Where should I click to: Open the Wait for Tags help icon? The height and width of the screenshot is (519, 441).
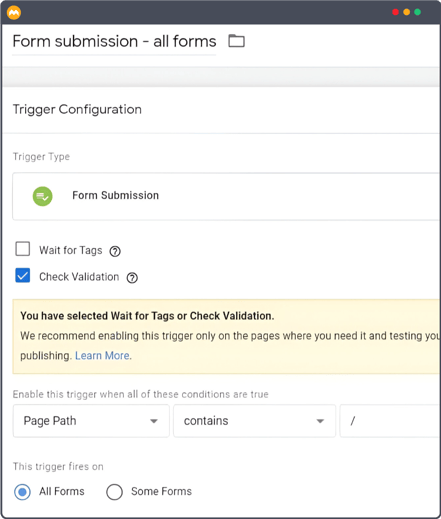(x=115, y=251)
